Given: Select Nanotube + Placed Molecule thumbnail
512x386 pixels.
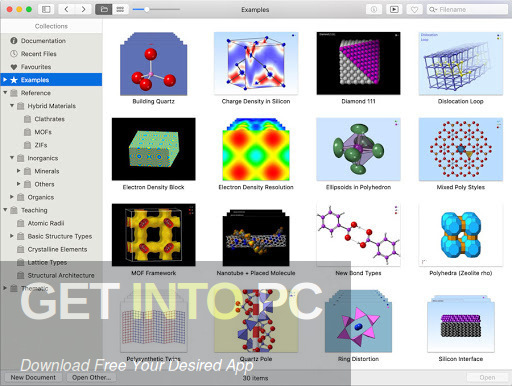Looking at the screenshot, I should click(x=256, y=237).
